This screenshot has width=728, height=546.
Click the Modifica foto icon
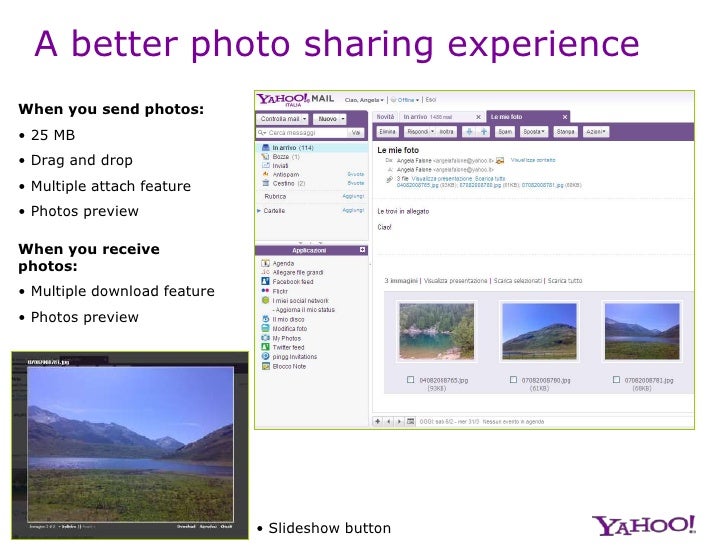coord(266,329)
